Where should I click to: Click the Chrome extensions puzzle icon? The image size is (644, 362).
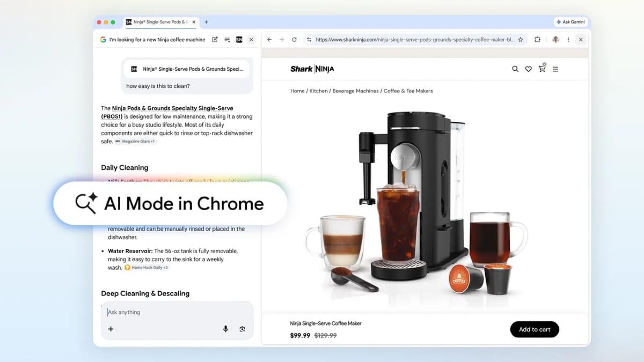537,39
